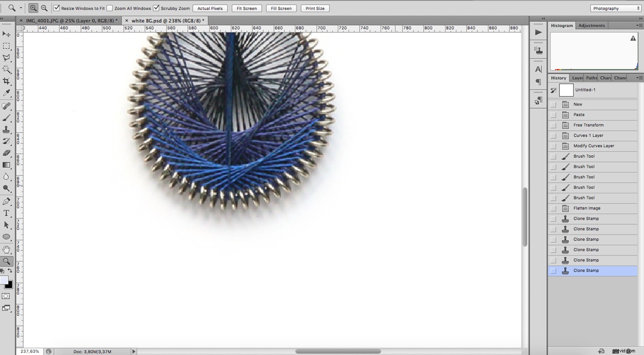Open the Photography workspace dropdown
The width and height of the screenshot is (644, 355).
pyautogui.click(x=615, y=8)
